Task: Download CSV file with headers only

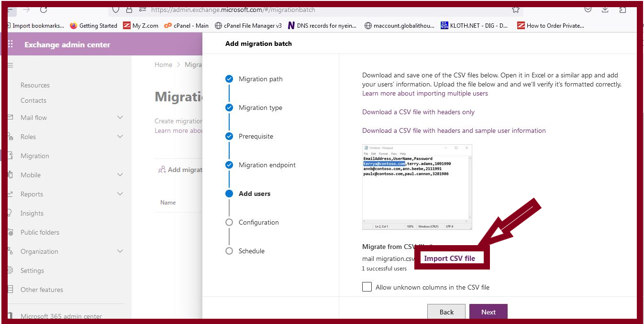Action: tap(418, 112)
